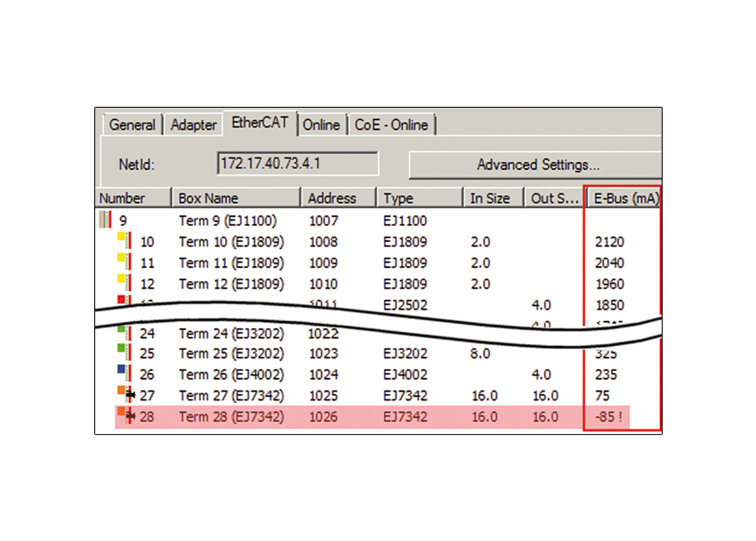Click the E-Bus (mA) column header
Viewport: 756px width, 541px height.
(625, 198)
